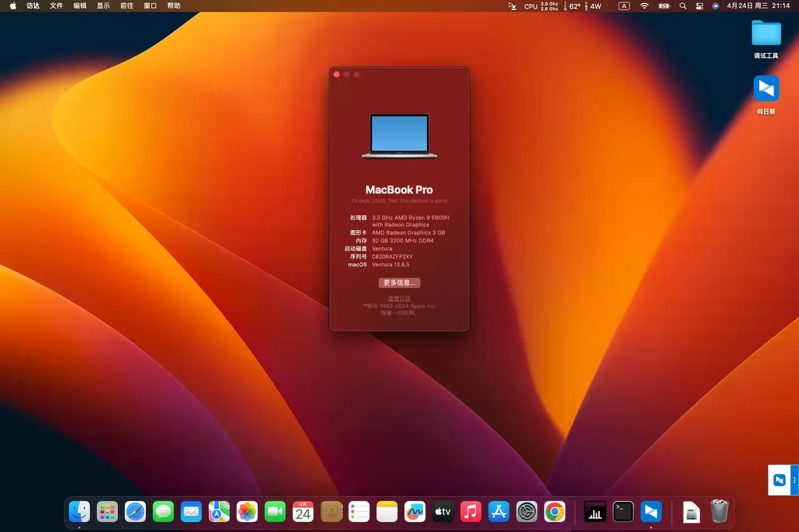Open Launchpad from the Dock

click(107, 511)
